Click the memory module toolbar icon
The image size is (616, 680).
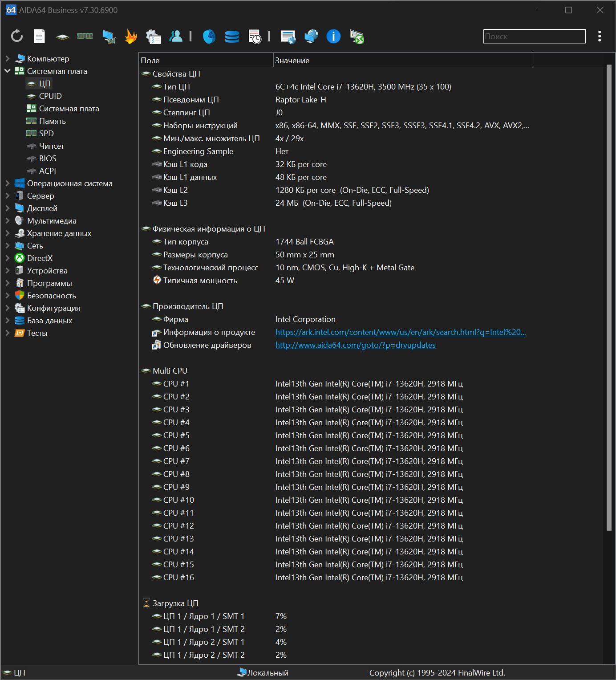85,36
